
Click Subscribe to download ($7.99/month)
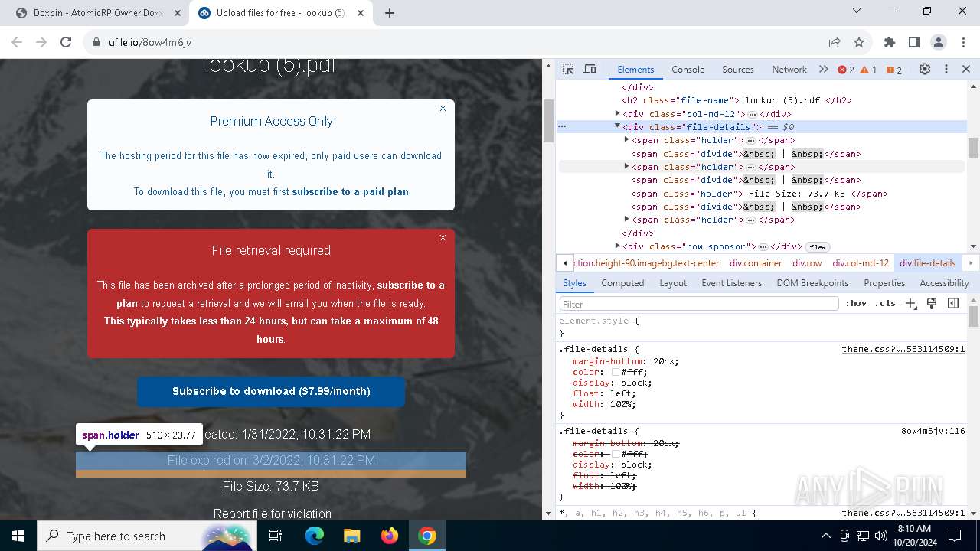[271, 391]
